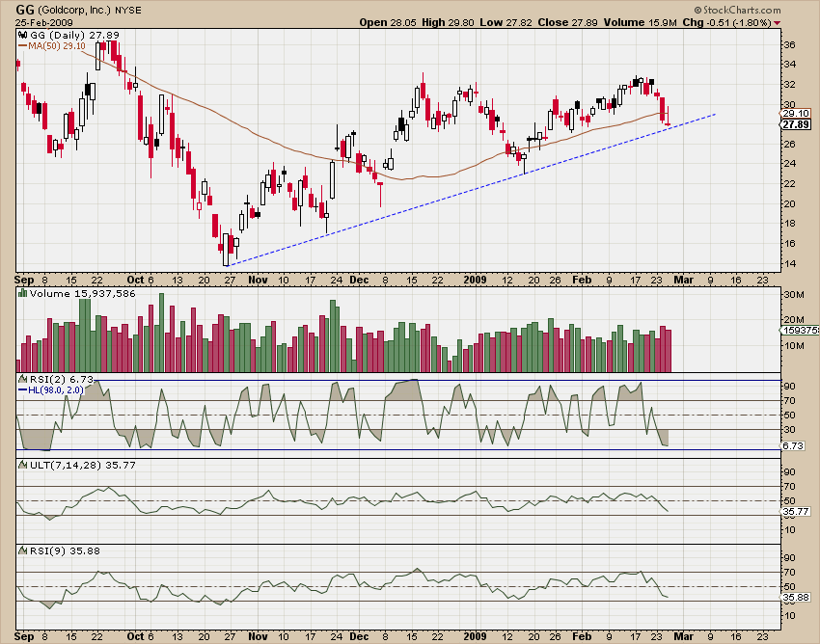The width and height of the screenshot is (820, 644).
Task: Click the GG (Daily) 27.89 legend
Action: point(74,35)
